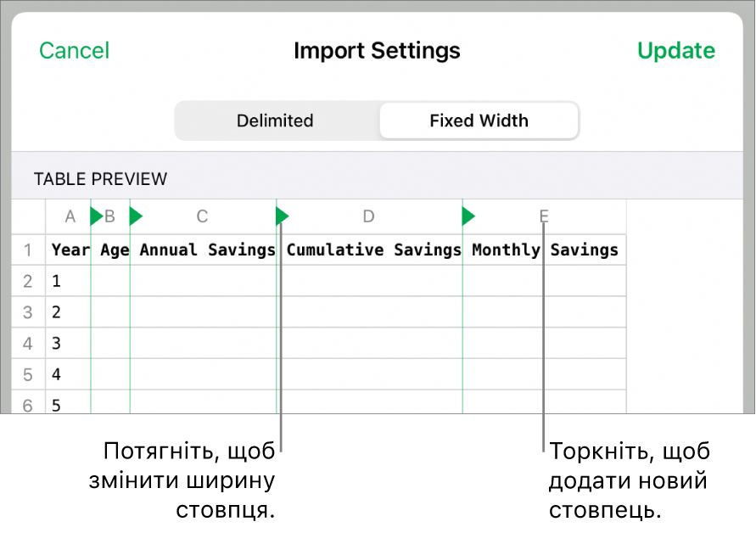The height and width of the screenshot is (533, 756).
Task: Select column A header
Action: point(70,216)
